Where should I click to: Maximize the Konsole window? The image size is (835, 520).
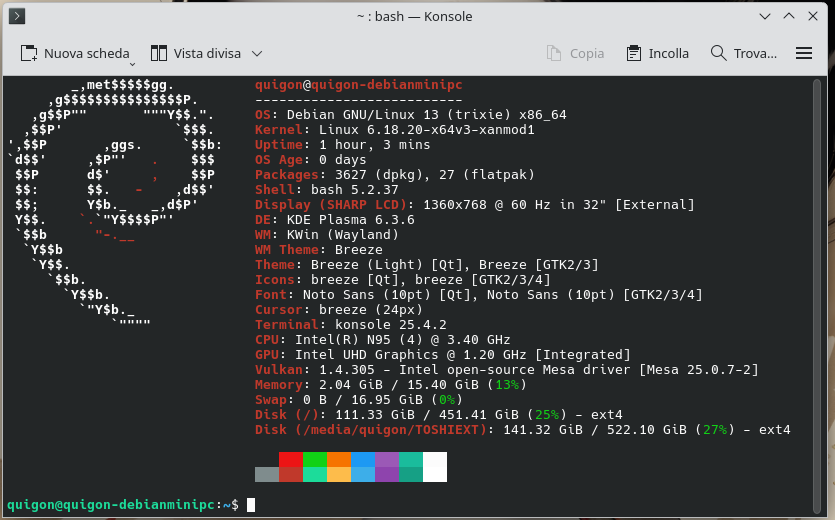[788, 16]
